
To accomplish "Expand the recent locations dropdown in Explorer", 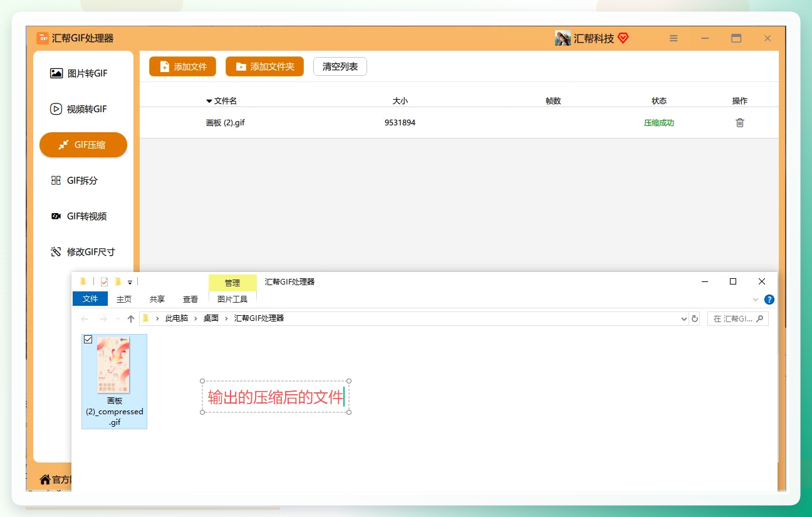I will tap(118, 318).
